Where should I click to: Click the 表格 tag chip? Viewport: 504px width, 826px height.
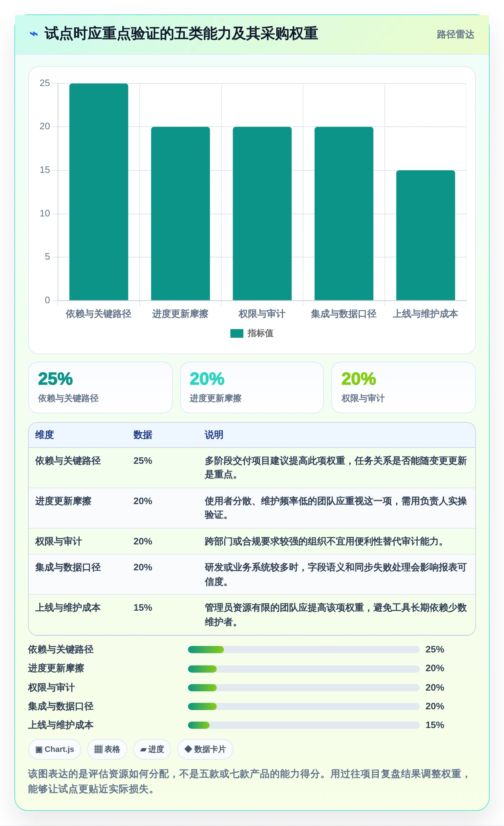[107, 749]
